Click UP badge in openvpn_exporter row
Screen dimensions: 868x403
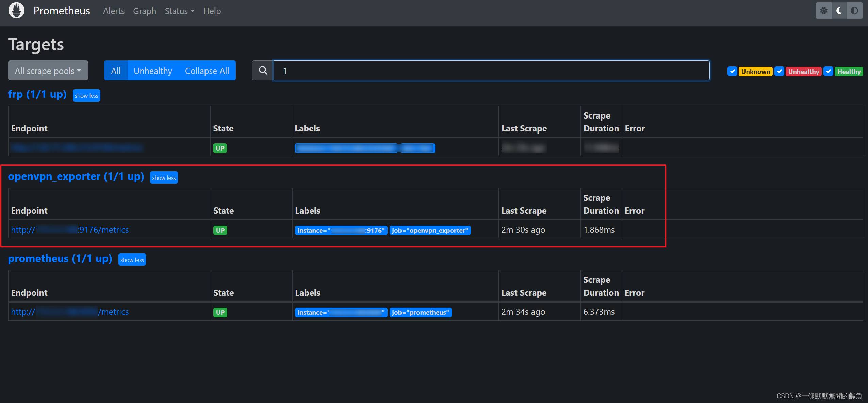pyautogui.click(x=220, y=230)
